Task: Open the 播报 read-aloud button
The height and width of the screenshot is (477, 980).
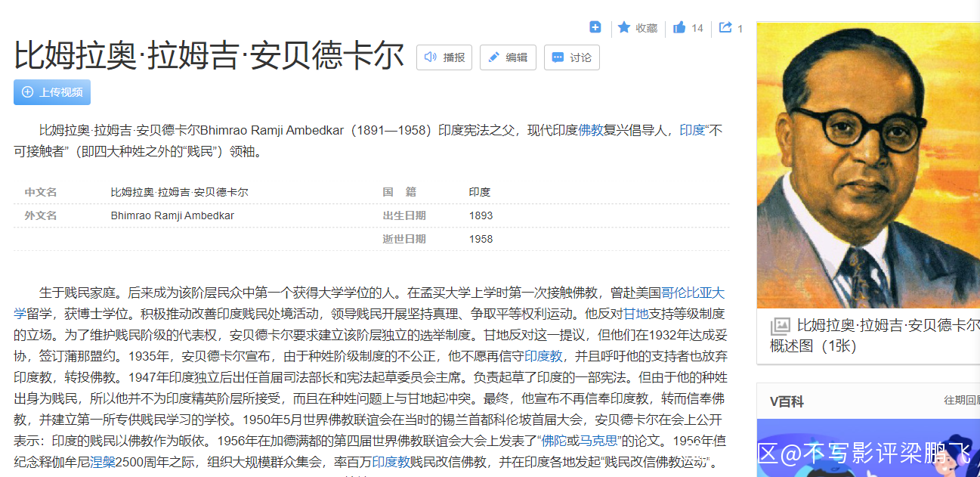Action: [444, 57]
